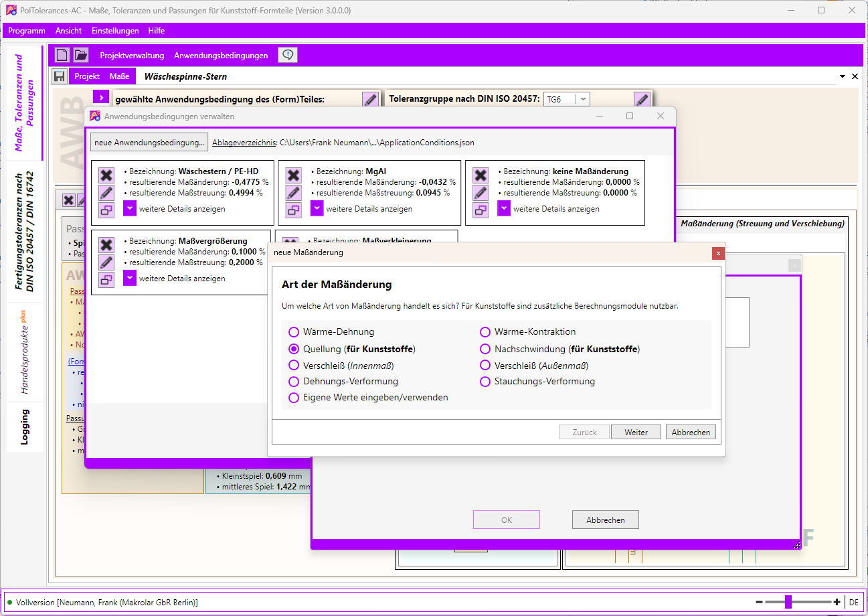
Task: Select the Quellung (für Kunststoffe) option
Action: point(352,349)
